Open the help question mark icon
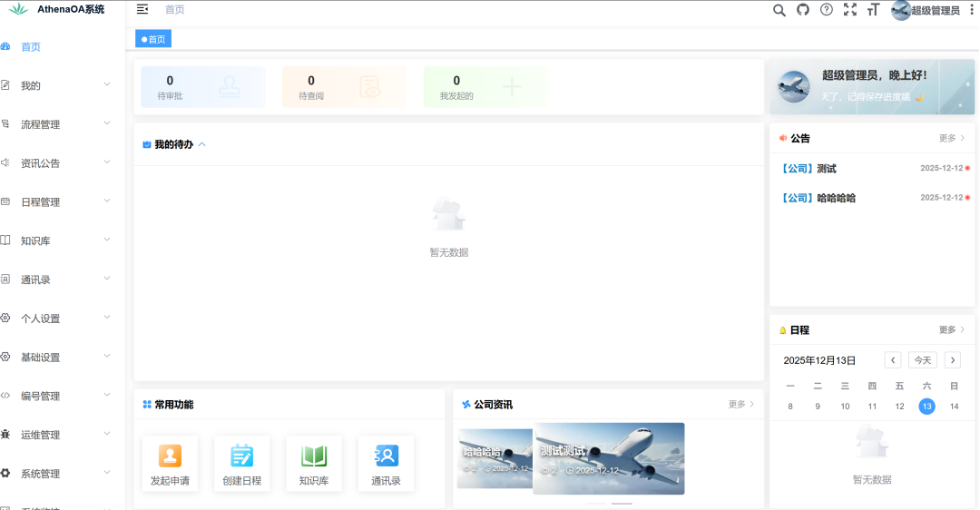Image resolution: width=980 pixels, height=510 pixels. [827, 9]
